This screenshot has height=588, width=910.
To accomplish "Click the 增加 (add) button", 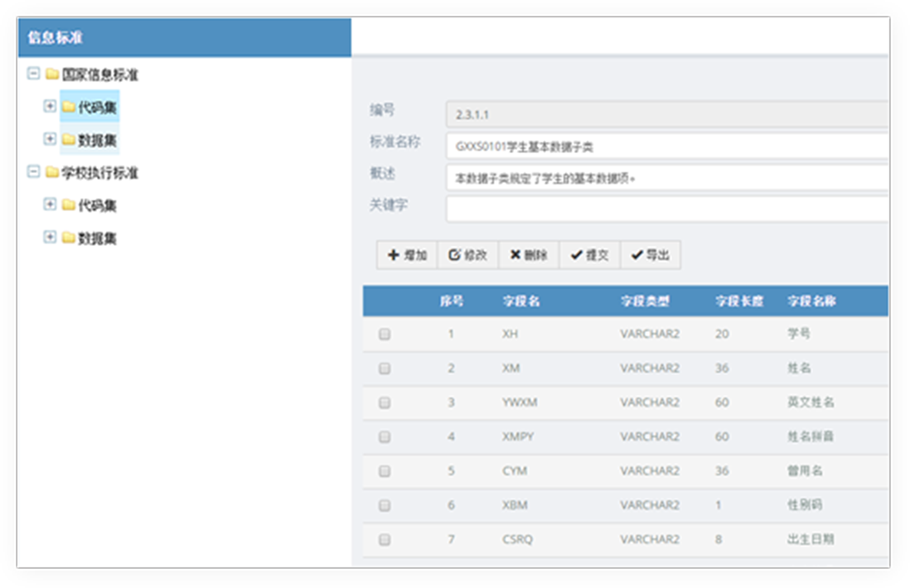I will point(407,256).
